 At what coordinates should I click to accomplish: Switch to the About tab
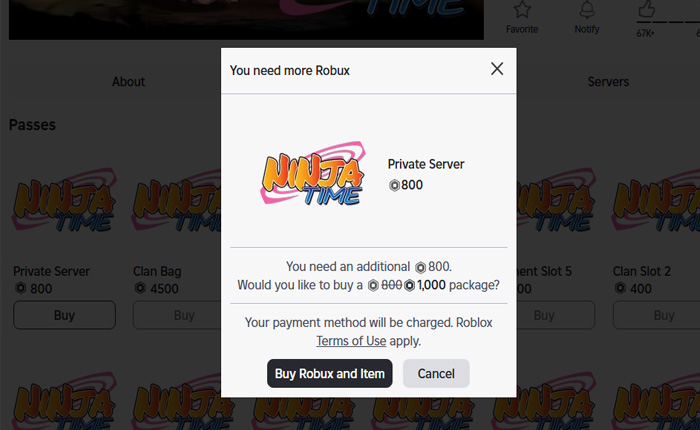128,82
